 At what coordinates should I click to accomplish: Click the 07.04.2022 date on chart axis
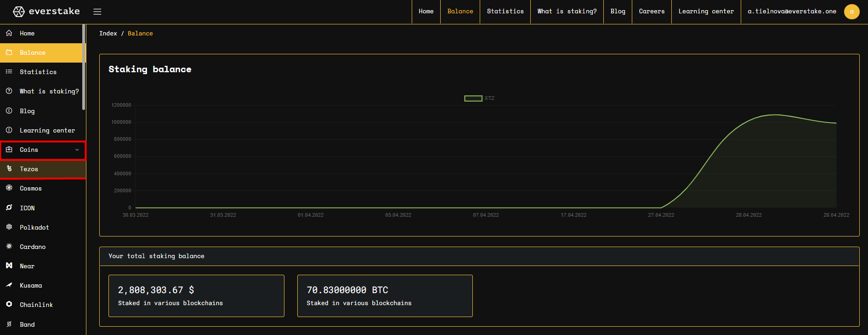click(x=486, y=215)
